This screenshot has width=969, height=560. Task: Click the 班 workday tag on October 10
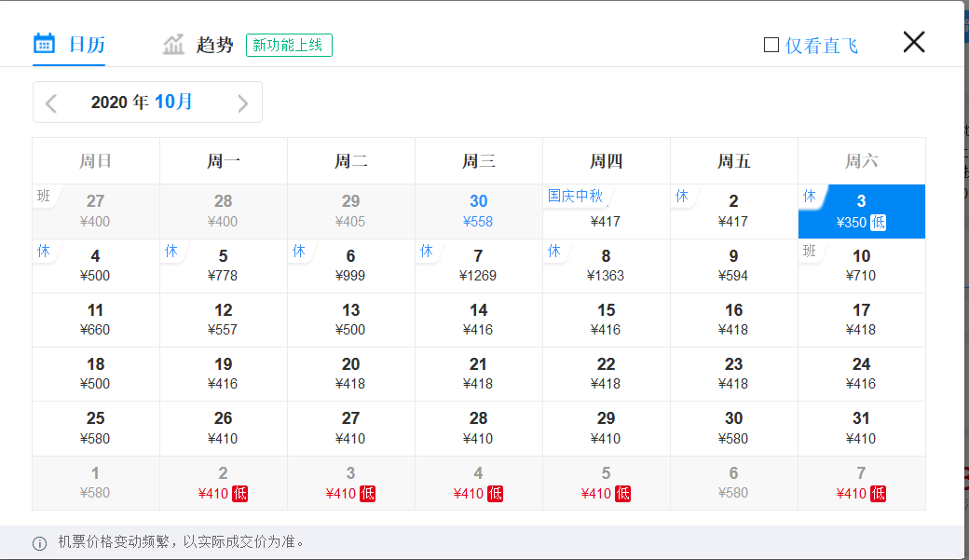[810, 251]
